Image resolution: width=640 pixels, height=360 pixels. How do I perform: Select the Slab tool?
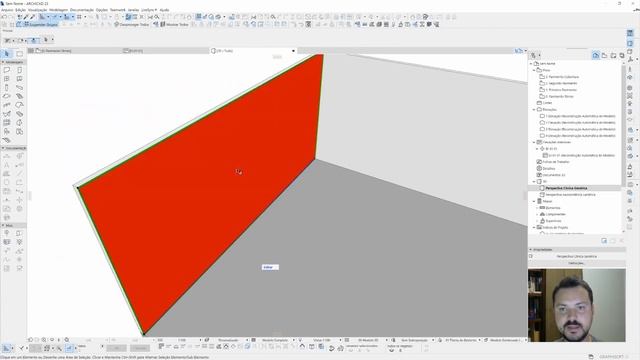click(7, 96)
